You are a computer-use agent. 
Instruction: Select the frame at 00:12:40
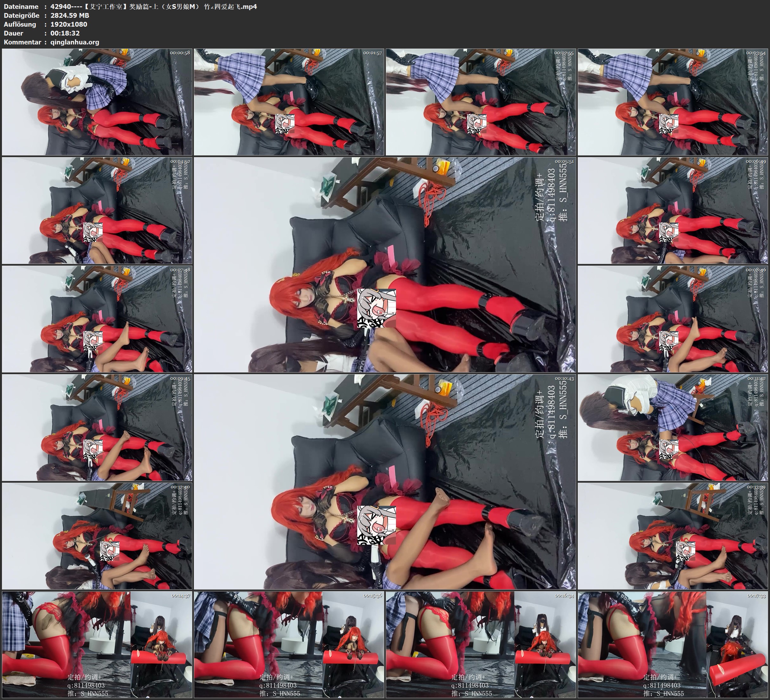point(97,536)
